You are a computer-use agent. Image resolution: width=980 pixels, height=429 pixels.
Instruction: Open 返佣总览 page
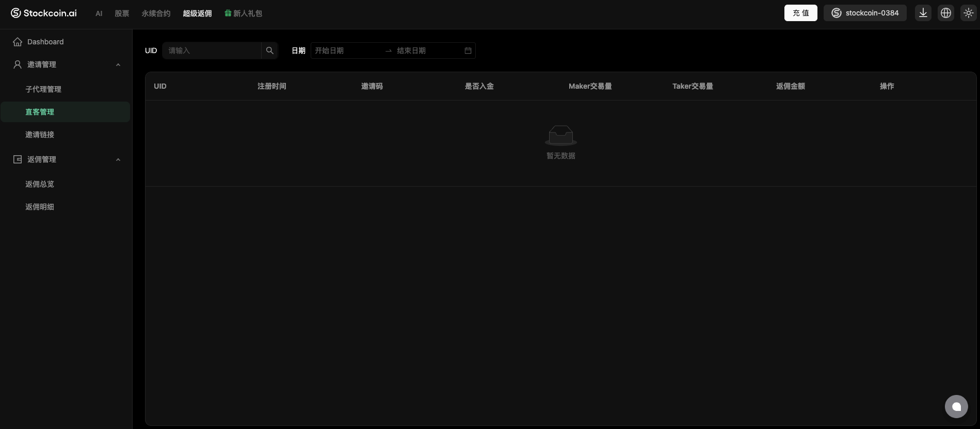point(66,184)
